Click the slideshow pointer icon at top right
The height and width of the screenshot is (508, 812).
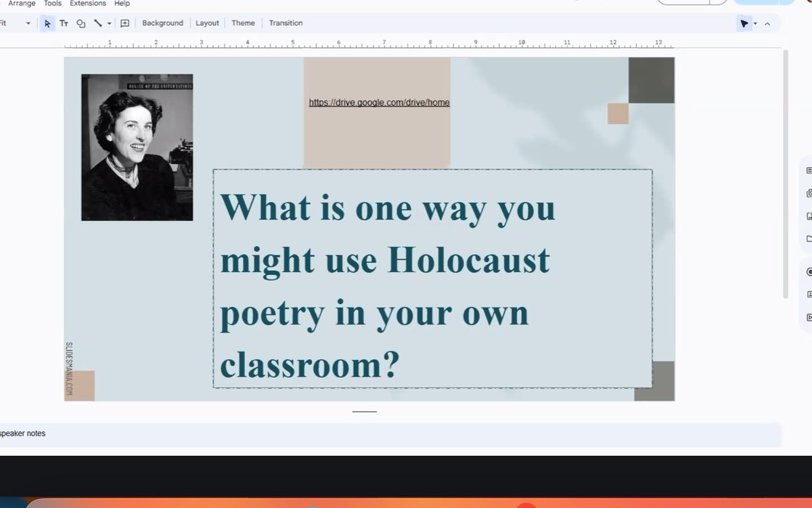(744, 23)
